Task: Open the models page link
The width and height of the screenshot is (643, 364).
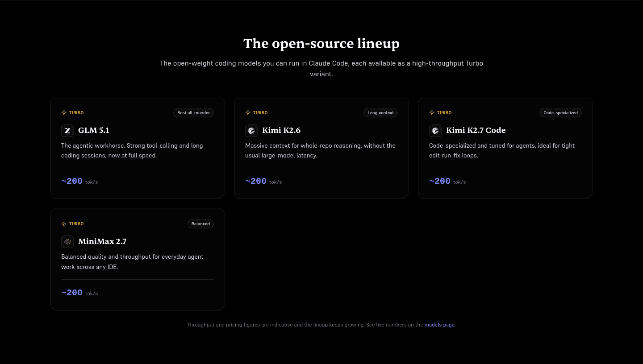Action: pos(439,325)
